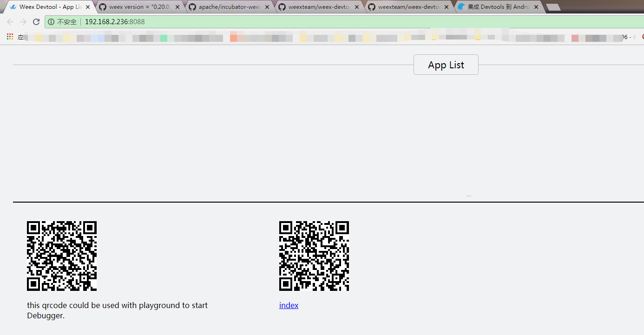Close the 集成 Devtools 到 Android tab
Viewport: 644px width, 335px height.
(x=536, y=7)
